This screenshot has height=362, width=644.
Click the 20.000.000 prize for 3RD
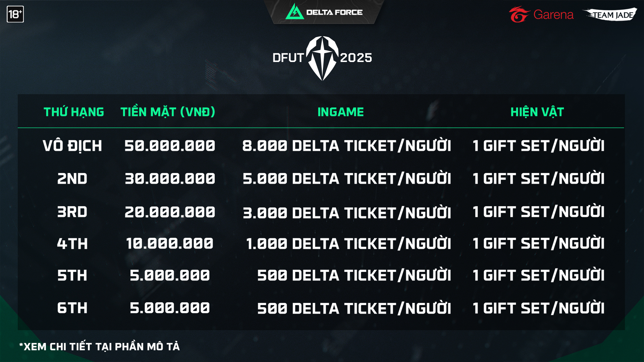[x=170, y=212]
